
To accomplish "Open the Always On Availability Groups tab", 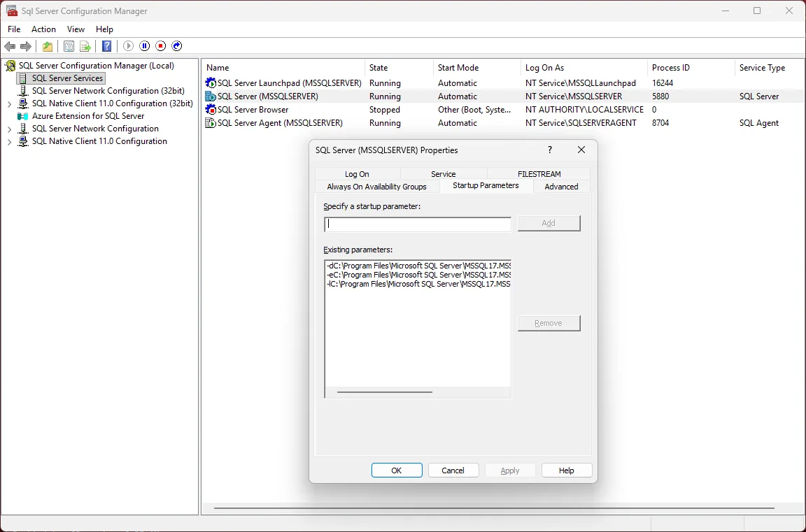I will (x=377, y=187).
